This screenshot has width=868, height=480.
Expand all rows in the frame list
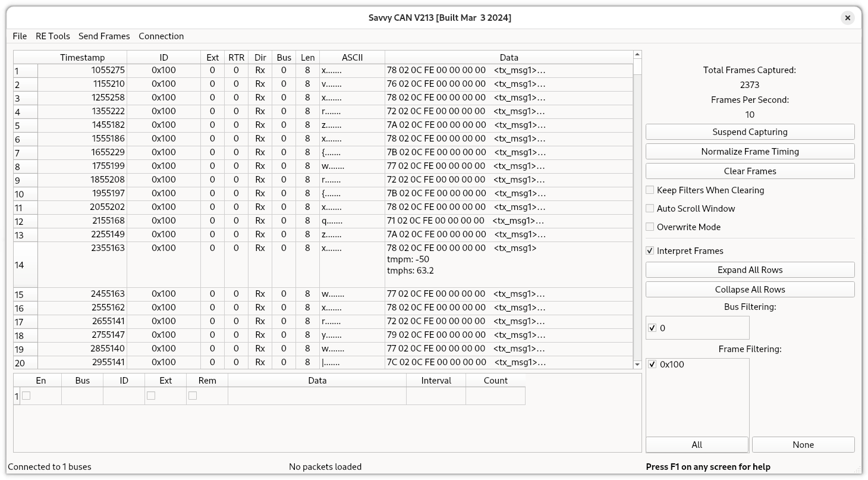[x=750, y=270]
